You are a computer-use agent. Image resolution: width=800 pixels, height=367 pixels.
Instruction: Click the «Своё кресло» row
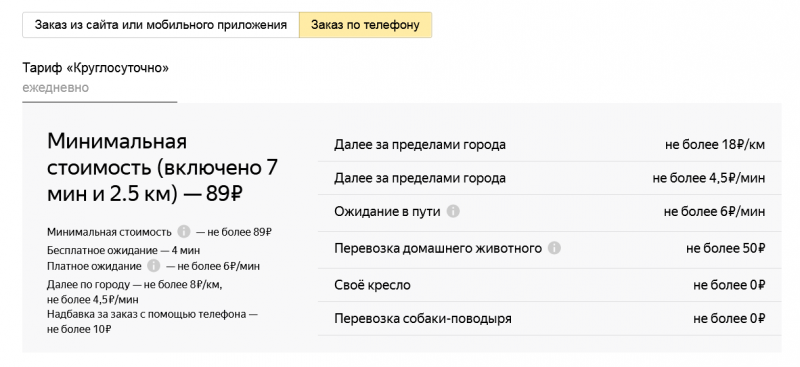(x=549, y=285)
